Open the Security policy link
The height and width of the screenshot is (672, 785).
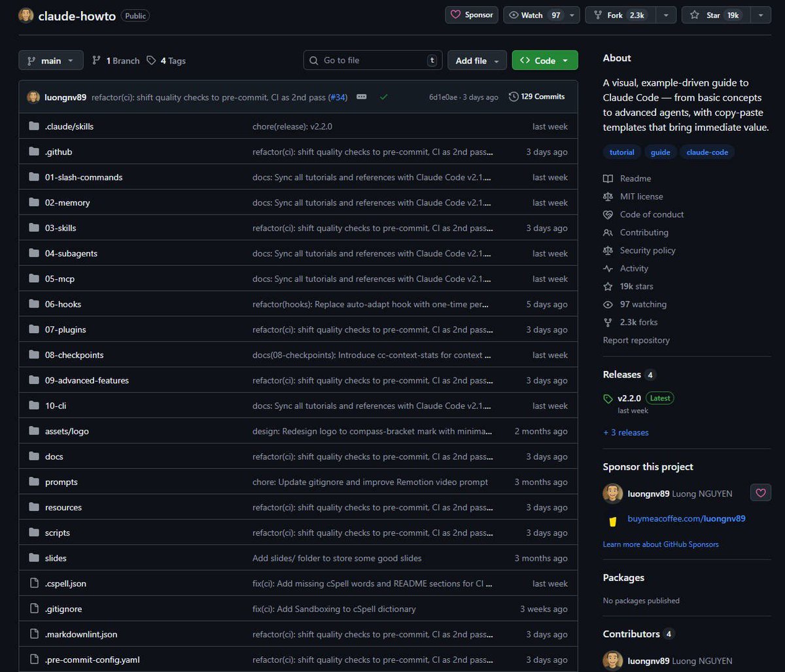640,251
